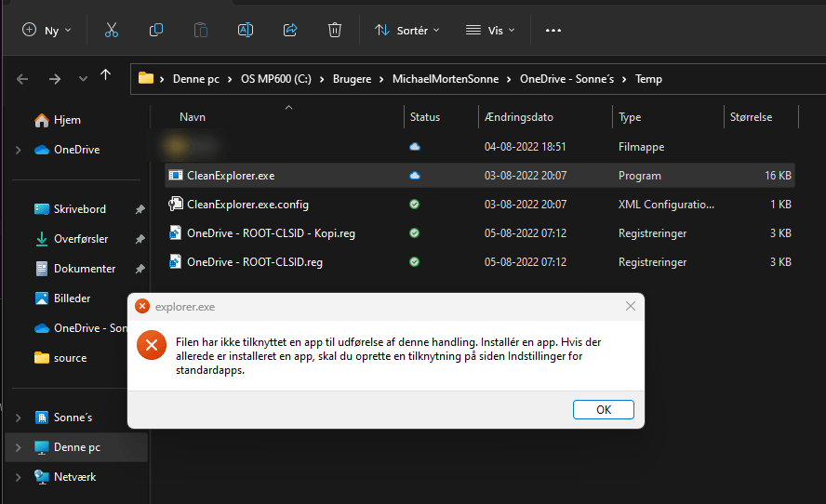Click the 04-08-2022 18:51 date cell

coord(526,147)
